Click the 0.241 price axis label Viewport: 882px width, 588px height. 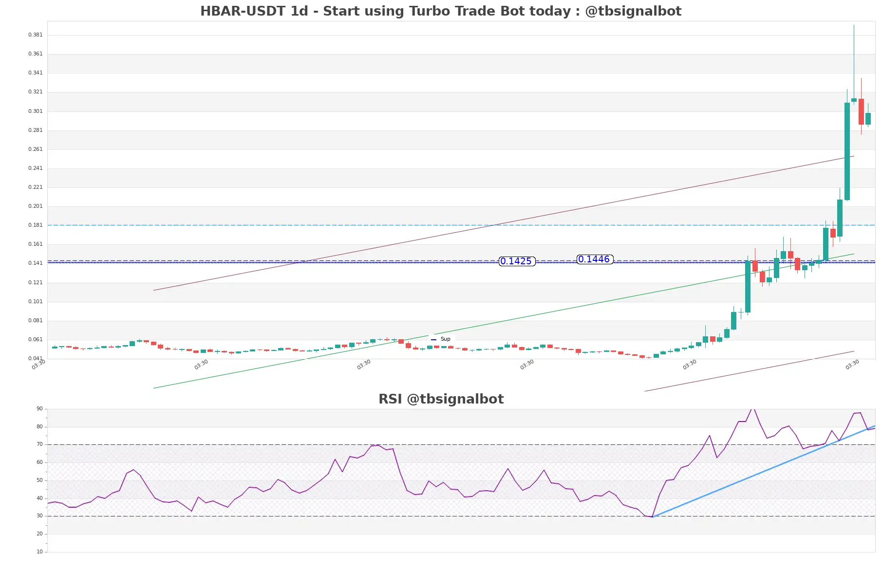(x=35, y=168)
